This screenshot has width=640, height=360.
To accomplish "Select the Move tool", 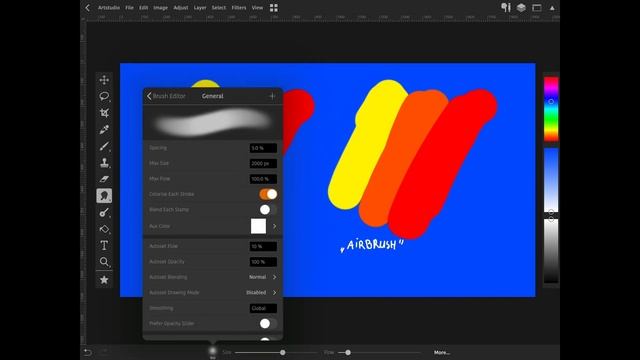I will 104,80.
